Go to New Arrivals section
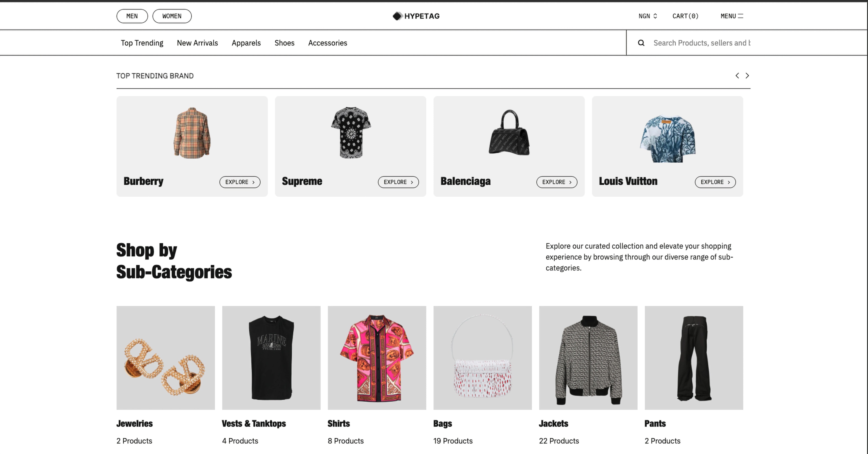The height and width of the screenshot is (454, 868). 198,43
